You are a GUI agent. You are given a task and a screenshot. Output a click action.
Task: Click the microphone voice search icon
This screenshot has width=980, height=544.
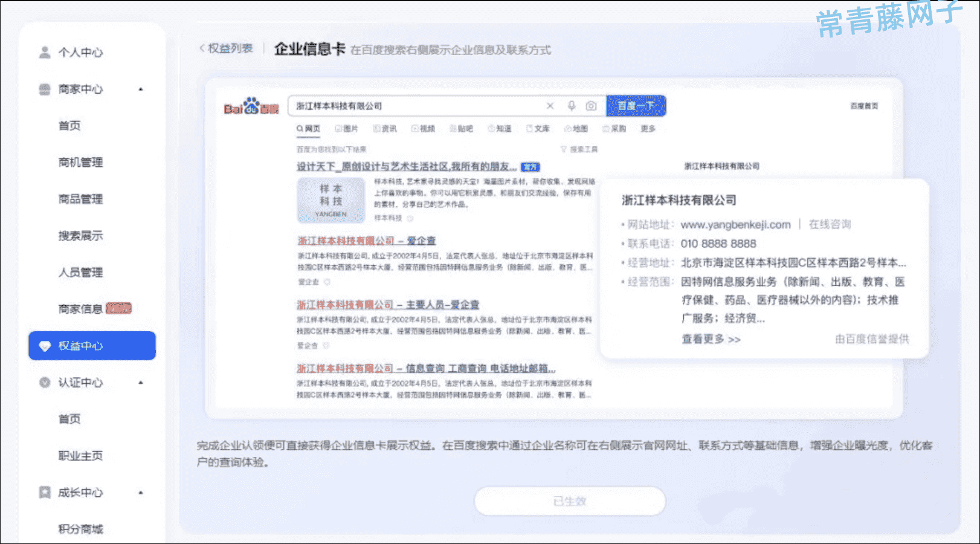click(572, 106)
